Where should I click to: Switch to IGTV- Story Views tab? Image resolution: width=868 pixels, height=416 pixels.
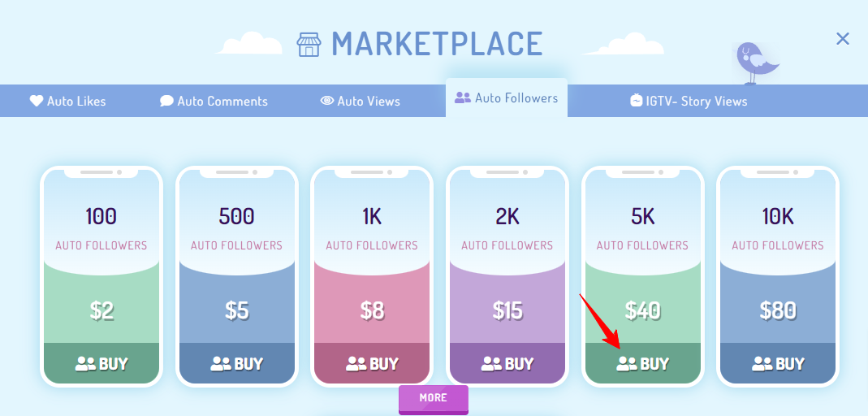(689, 101)
